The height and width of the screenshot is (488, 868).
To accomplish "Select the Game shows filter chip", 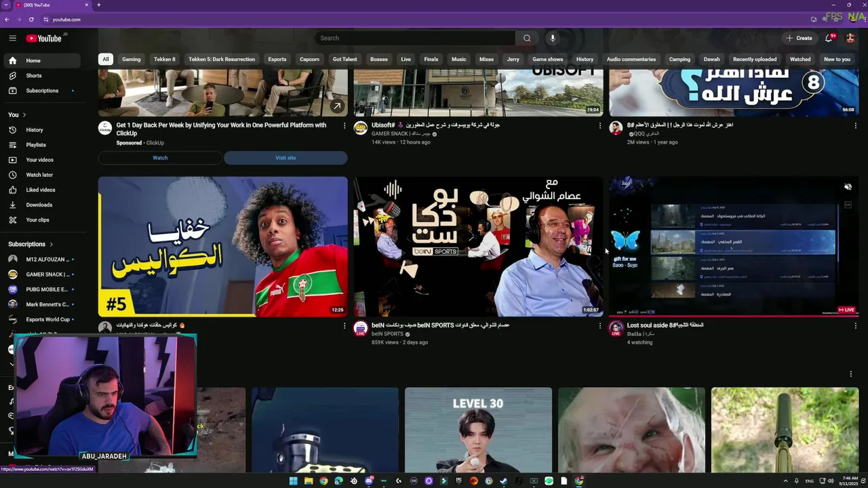I will pyautogui.click(x=548, y=59).
